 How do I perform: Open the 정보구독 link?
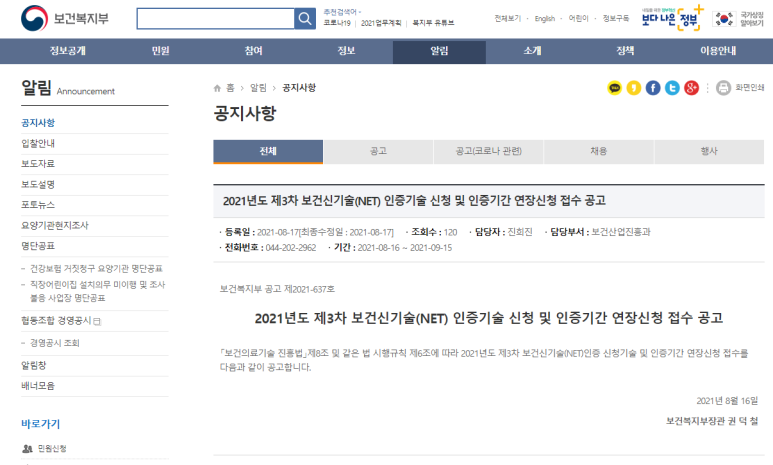pyautogui.click(x=616, y=18)
